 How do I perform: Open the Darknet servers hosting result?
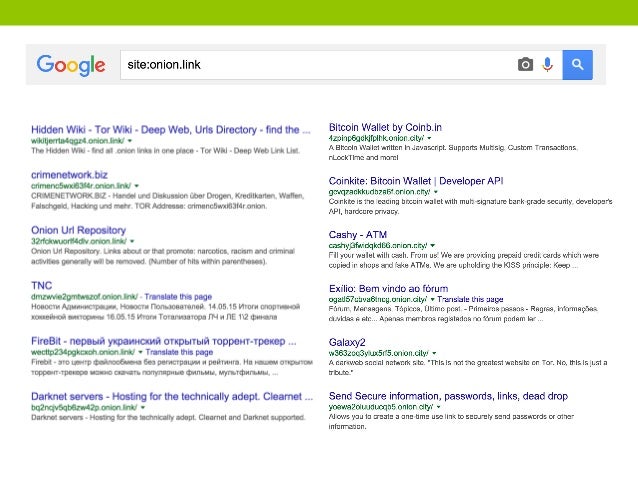(x=172, y=396)
